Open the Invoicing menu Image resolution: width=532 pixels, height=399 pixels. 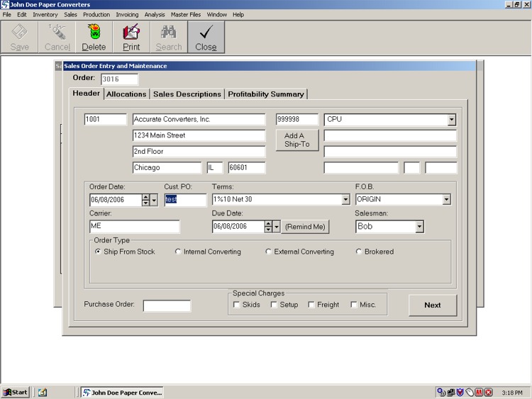pos(127,15)
